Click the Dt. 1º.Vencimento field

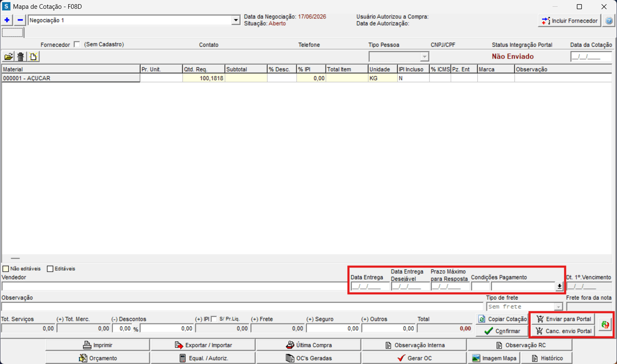coord(589,286)
